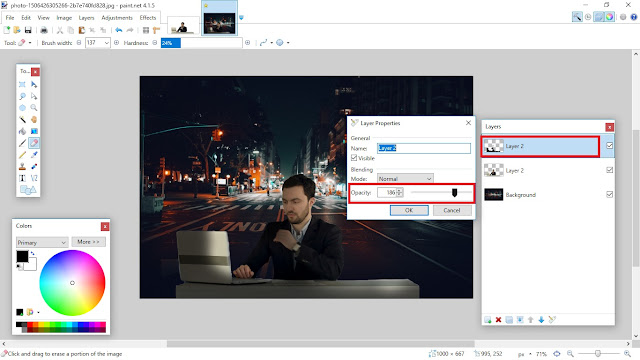Open Layer Properties icon in Layers panel
The height and width of the screenshot is (360, 640).
pyautogui.click(x=552, y=320)
